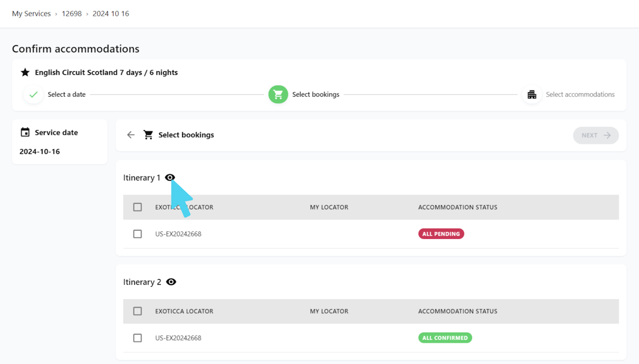Go to the Select accommodations step
The height and width of the screenshot is (364, 639).
click(x=580, y=94)
